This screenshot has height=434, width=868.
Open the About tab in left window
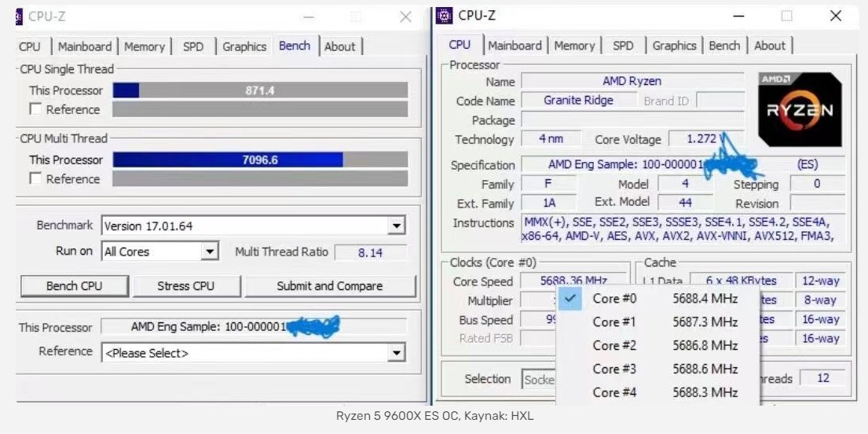(x=340, y=46)
